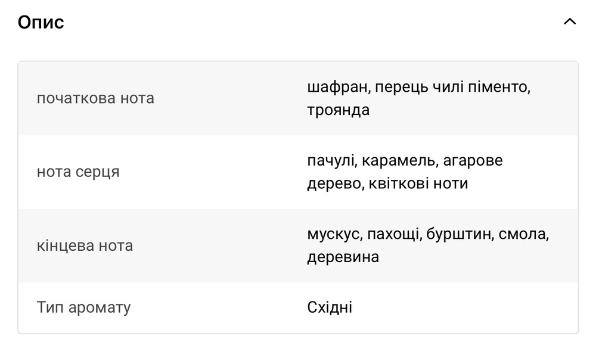Click the word 'агарове' in heart notes
This screenshot has height=364, width=596.
click(x=473, y=161)
